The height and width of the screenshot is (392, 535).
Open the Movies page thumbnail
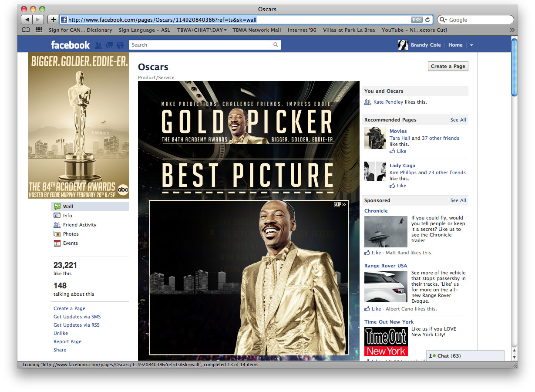[375, 138]
